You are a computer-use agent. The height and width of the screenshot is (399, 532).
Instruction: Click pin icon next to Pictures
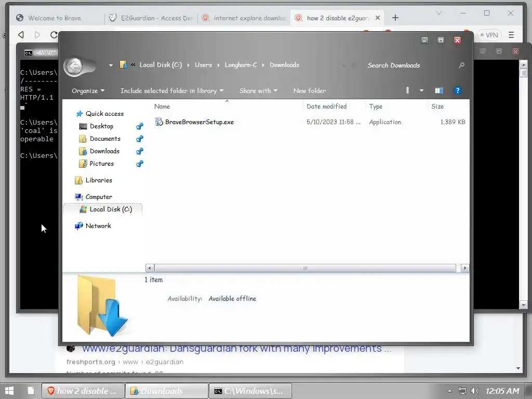[x=139, y=164]
